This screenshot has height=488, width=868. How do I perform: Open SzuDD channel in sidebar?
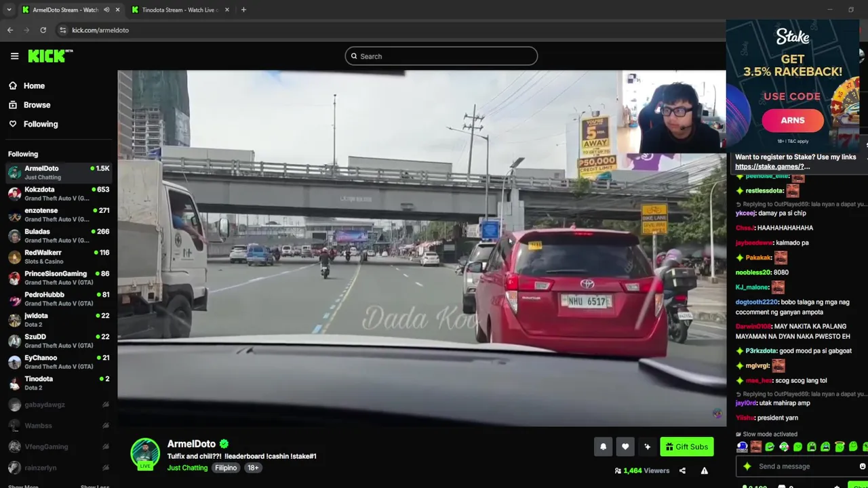58,341
